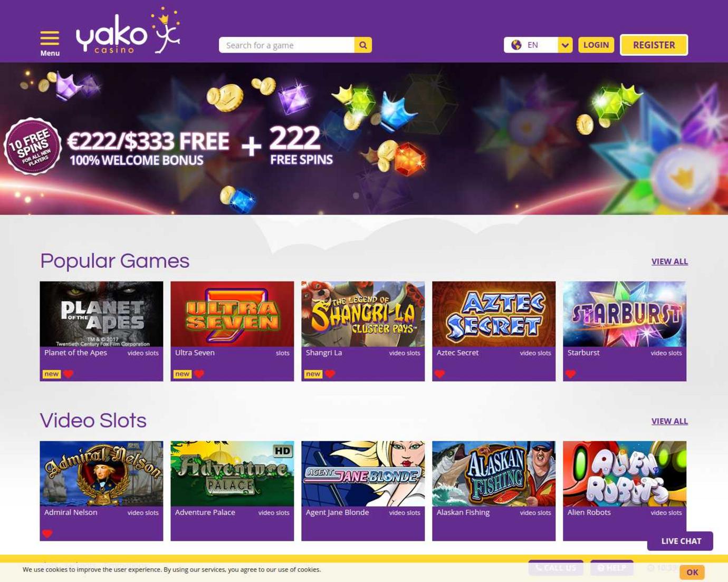Toggle favorite heart on Planet of the Apes
Image resolution: width=728 pixels, height=582 pixels.
[x=69, y=374]
